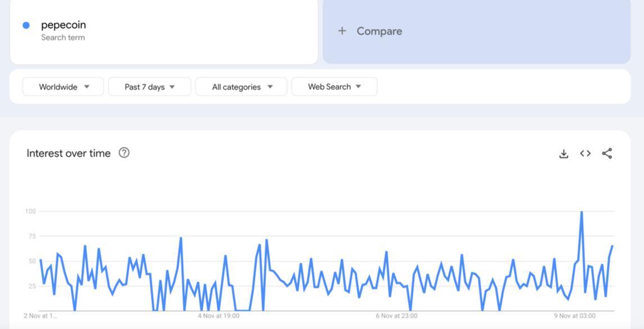This screenshot has width=644, height=329.
Task: Click the plus icon beside Compare
Action: (342, 31)
